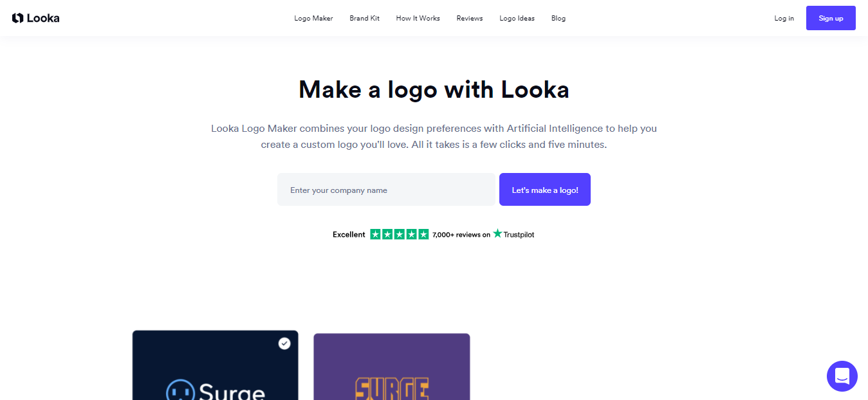Open the Brand Kit menu item

click(x=365, y=18)
